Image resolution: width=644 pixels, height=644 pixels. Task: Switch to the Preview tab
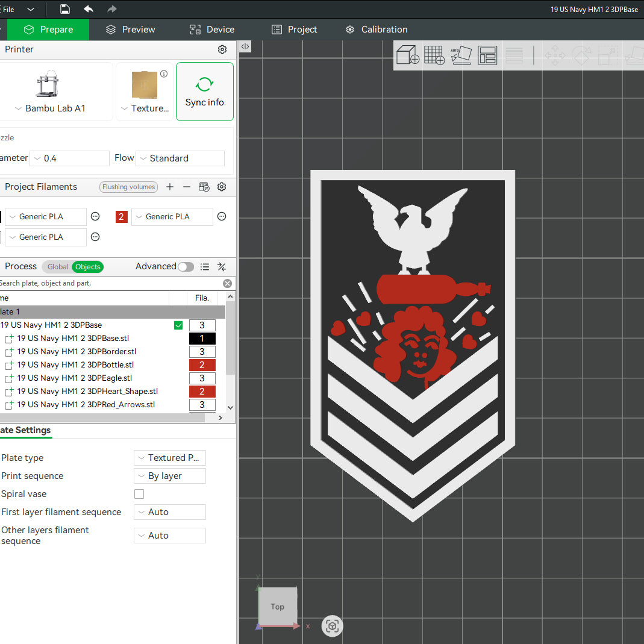[130, 30]
